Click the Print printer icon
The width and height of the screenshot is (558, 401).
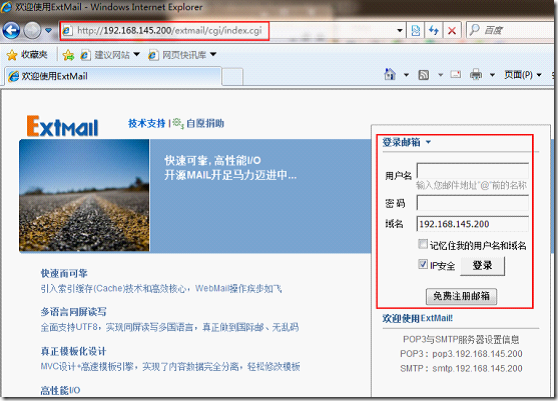tap(476, 75)
